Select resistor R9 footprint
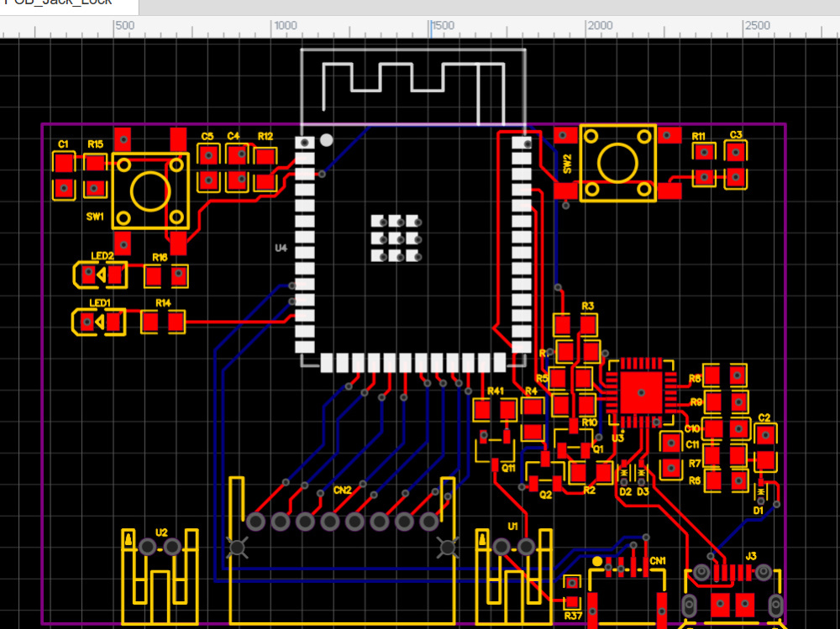 [726, 401]
